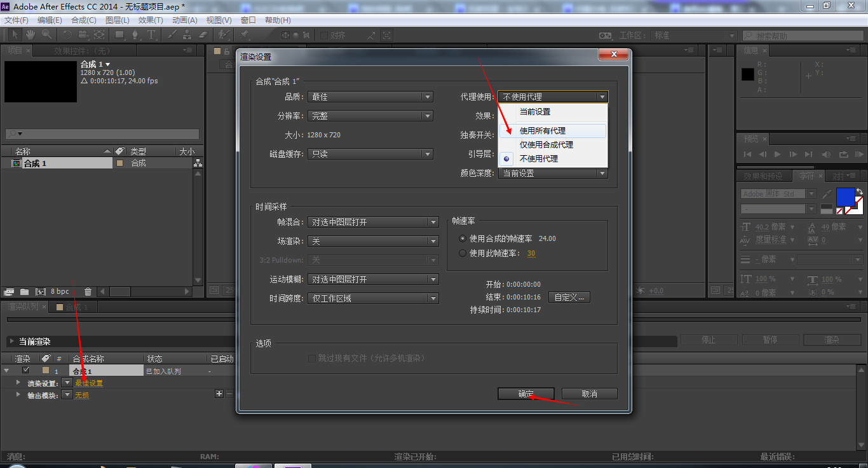This screenshot has height=468, width=868.
Task: Delete selected project item with trash icon
Action: click(88, 292)
